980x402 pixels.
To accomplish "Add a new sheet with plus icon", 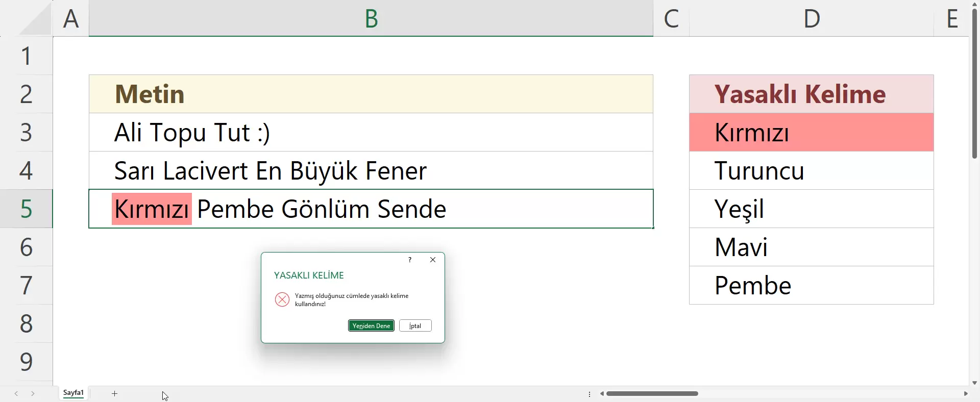I will pos(115,393).
